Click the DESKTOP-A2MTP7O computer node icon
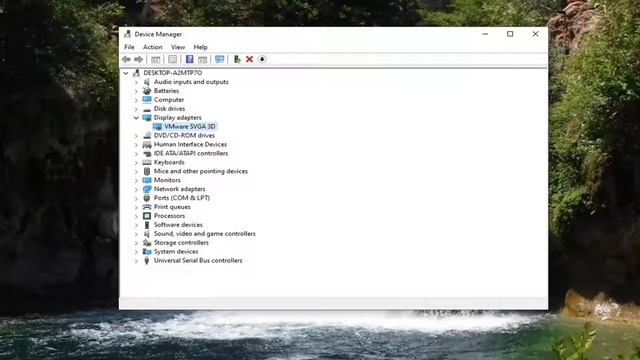 pyautogui.click(x=136, y=73)
